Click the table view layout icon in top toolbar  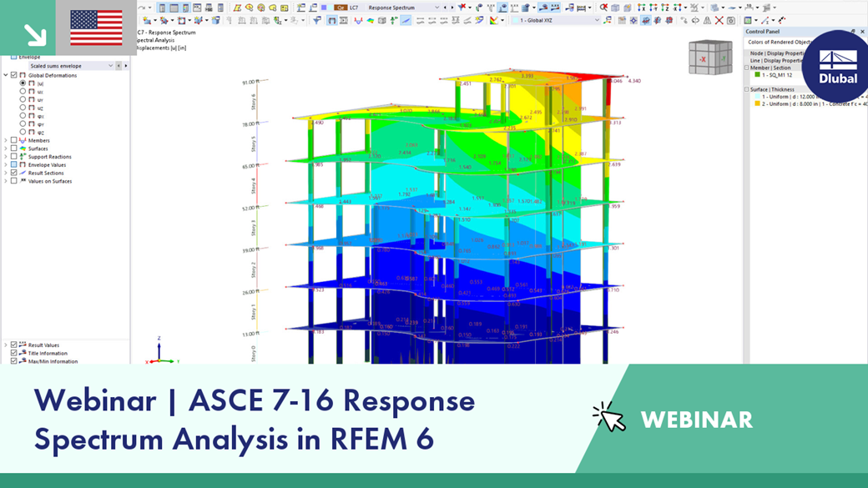pos(174,8)
